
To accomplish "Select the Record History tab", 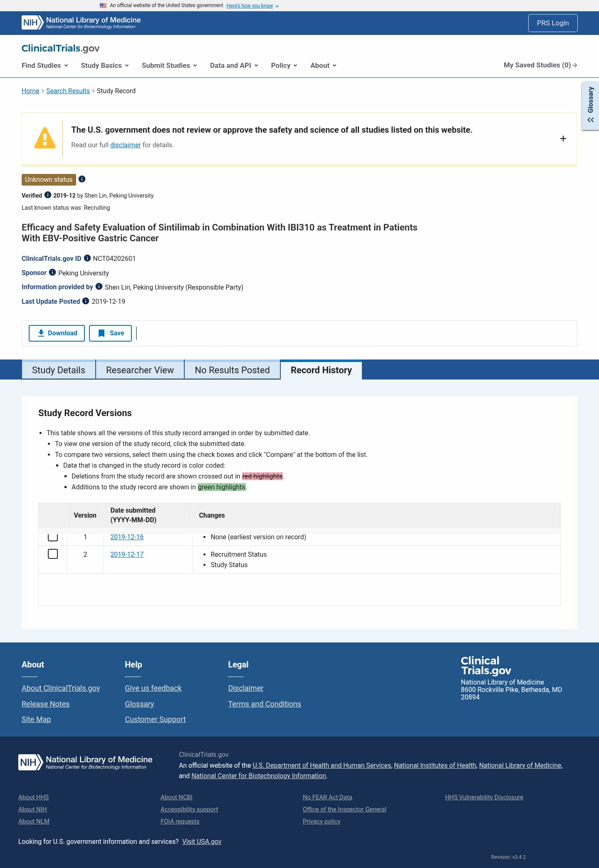I will point(321,370).
